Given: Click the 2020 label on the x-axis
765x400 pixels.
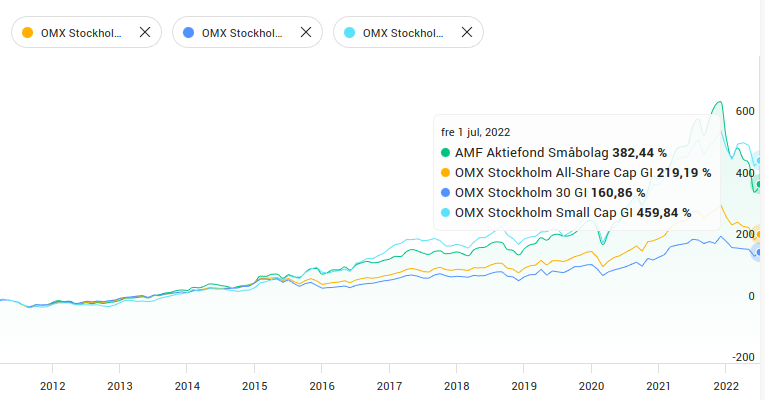Looking at the screenshot, I should coord(591,386).
